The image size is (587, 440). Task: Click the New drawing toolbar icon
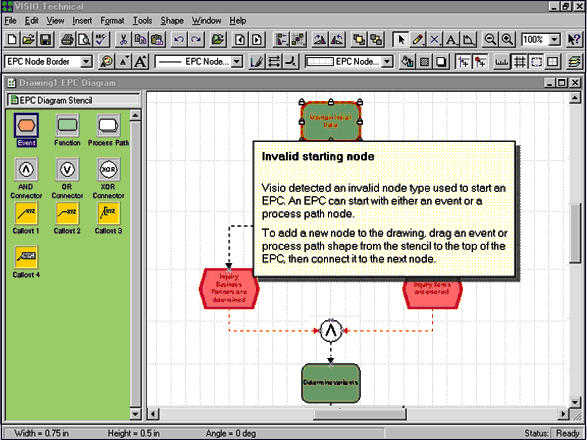pyautogui.click(x=12, y=39)
